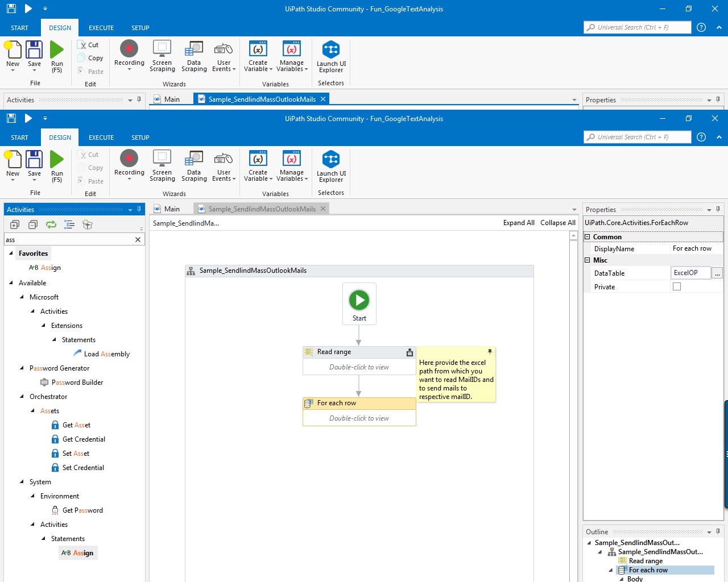Switch to EXECUTE tab in lower window
The height and width of the screenshot is (582, 728).
[x=101, y=138]
